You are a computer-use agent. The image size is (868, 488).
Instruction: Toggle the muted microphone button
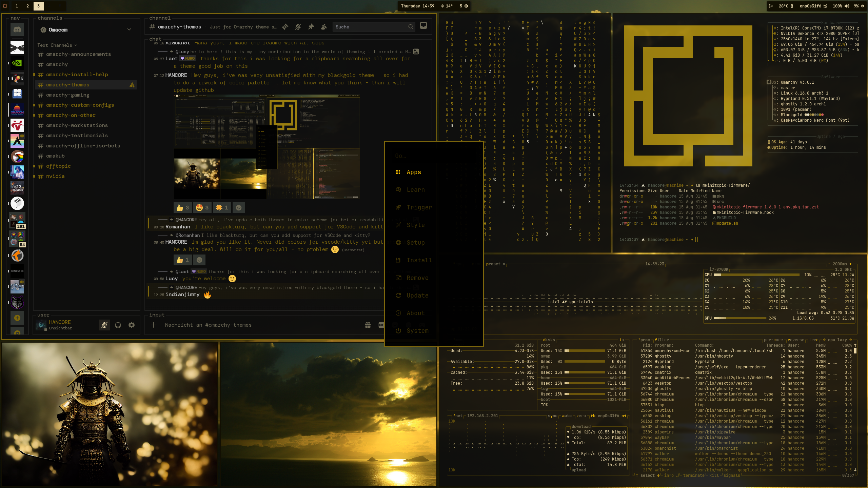104,325
